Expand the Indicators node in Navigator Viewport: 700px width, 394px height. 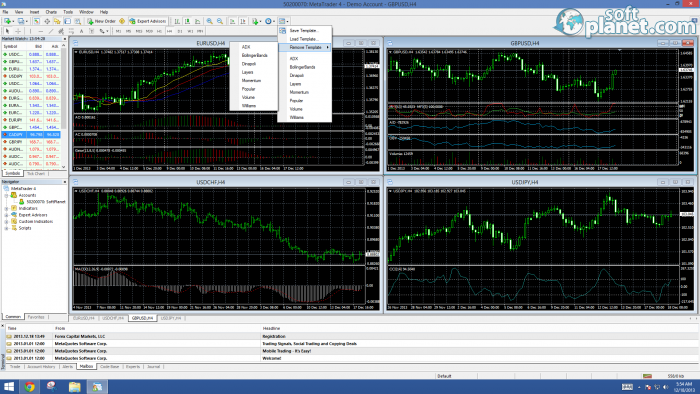7,208
